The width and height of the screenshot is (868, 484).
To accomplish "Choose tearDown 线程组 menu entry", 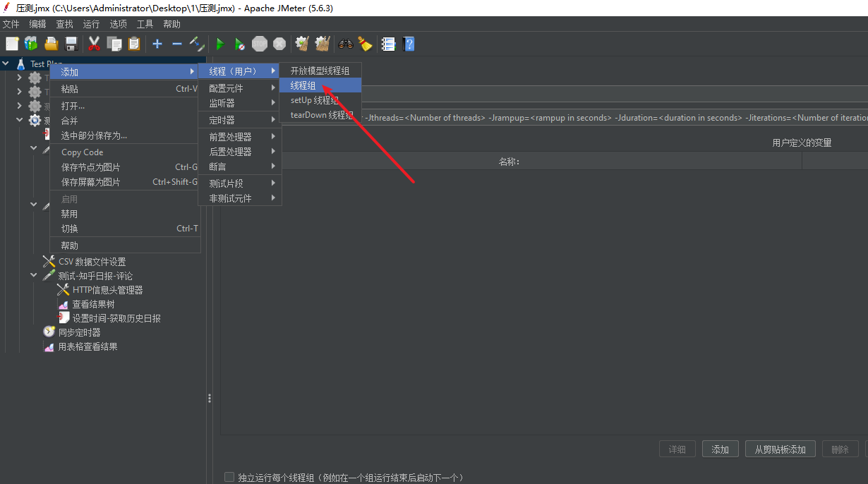I will [x=320, y=115].
